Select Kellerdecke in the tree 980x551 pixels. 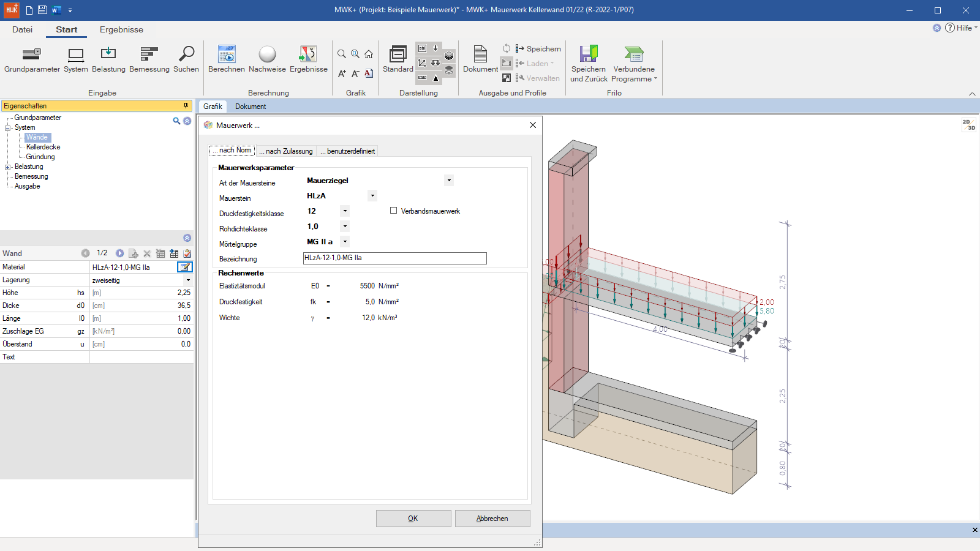43,147
